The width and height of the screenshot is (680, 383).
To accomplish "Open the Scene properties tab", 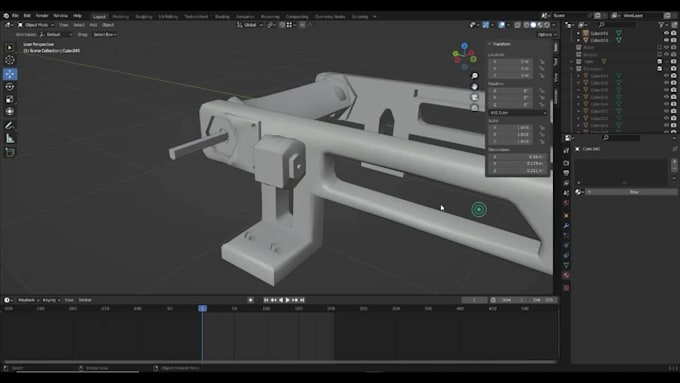I will [566, 193].
